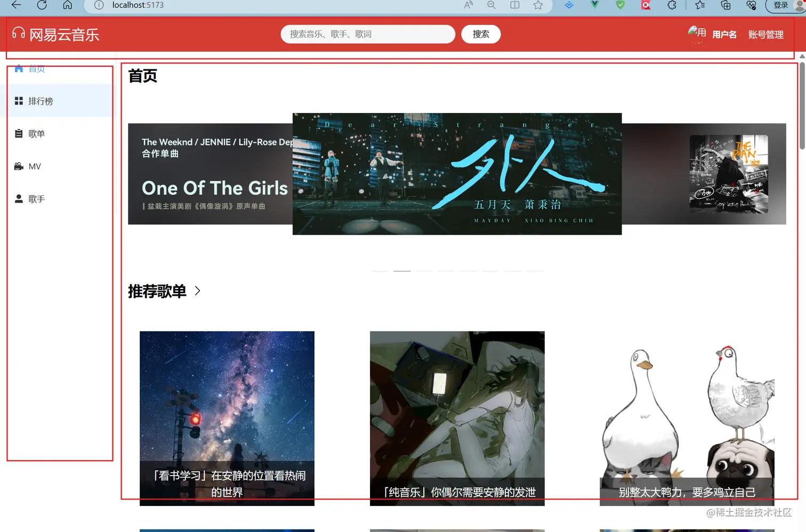Click the green shield extension icon

coord(620,5)
